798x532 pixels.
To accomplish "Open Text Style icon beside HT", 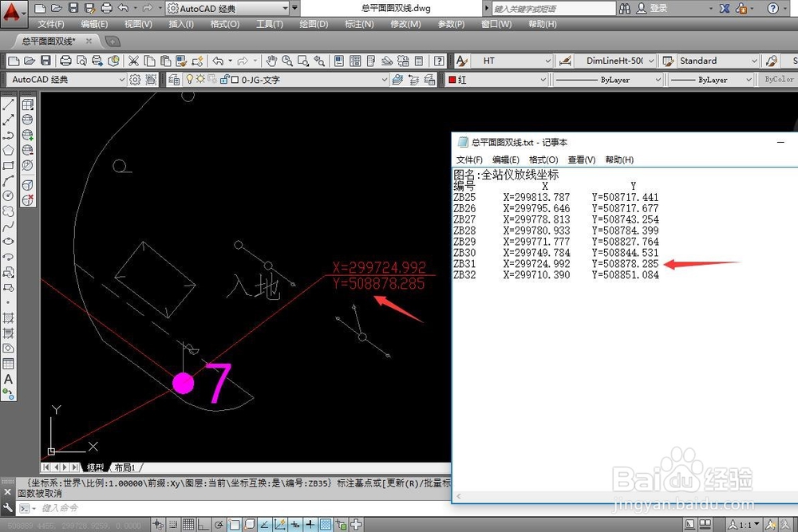I will (x=461, y=61).
